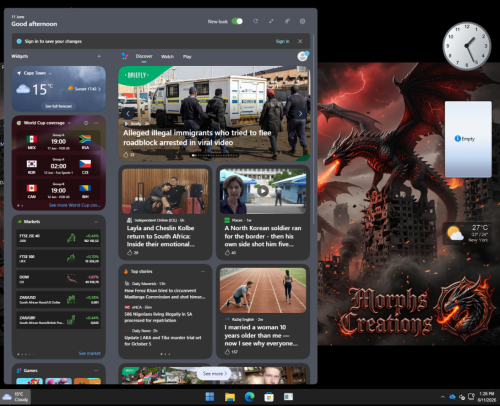Show previous slide in Briefly carousel
The width and height of the screenshot is (500, 406).
[128, 114]
